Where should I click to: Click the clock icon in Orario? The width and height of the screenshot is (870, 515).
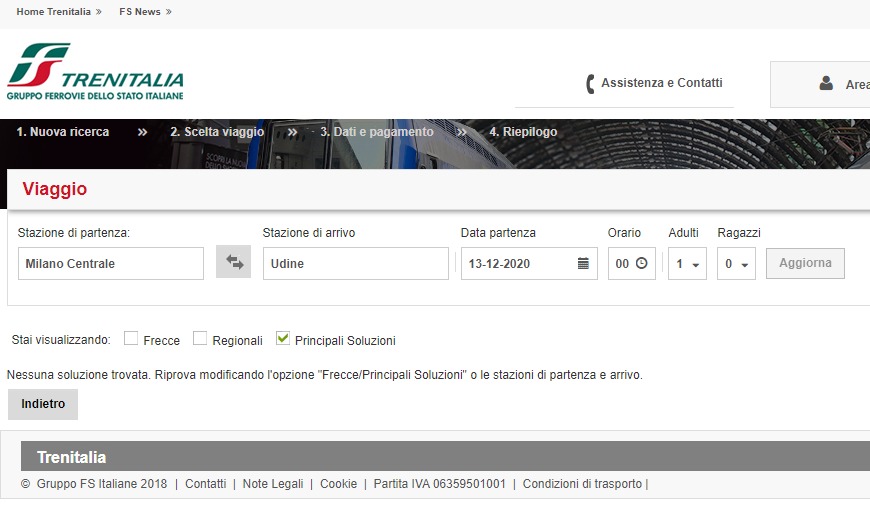coord(641,263)
